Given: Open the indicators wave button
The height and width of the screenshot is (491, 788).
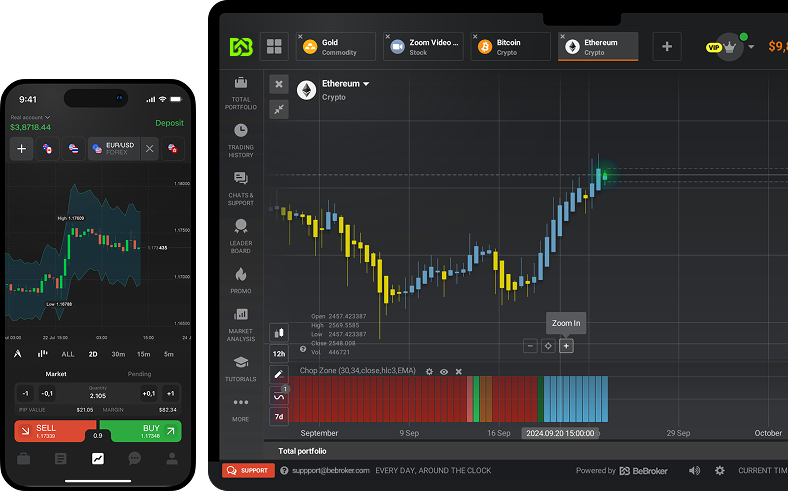Looking at the screenshot, I should point(279,396).
